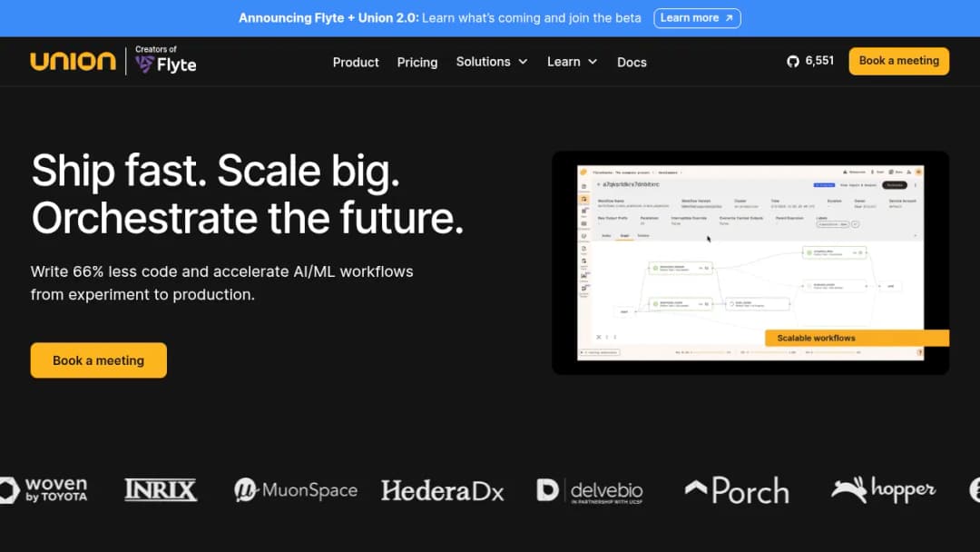Click the 'Write 66% less code' subheading

point(222,283)
